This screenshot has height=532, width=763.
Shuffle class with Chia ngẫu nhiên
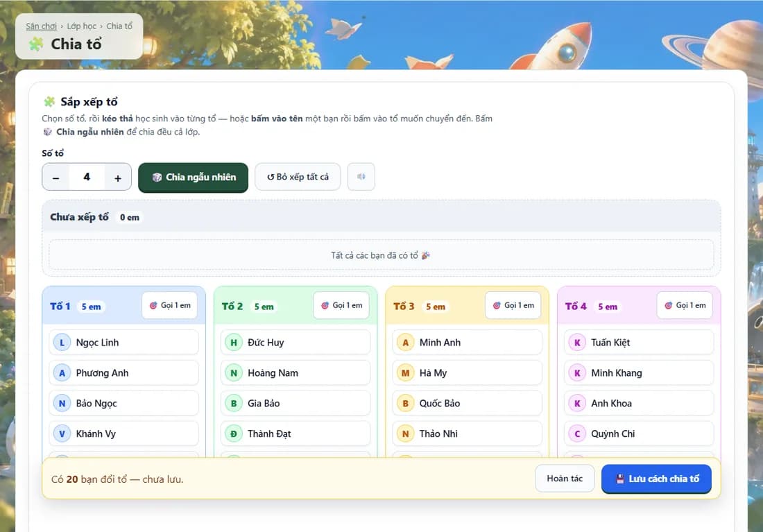tap(194, 178)
